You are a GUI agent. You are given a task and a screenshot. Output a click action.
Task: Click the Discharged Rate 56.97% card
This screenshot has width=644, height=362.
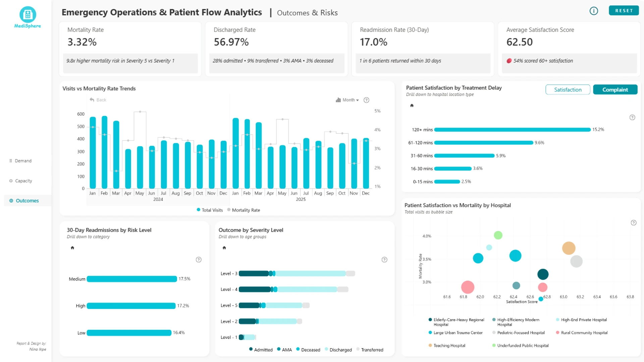(x=276, y=49)
